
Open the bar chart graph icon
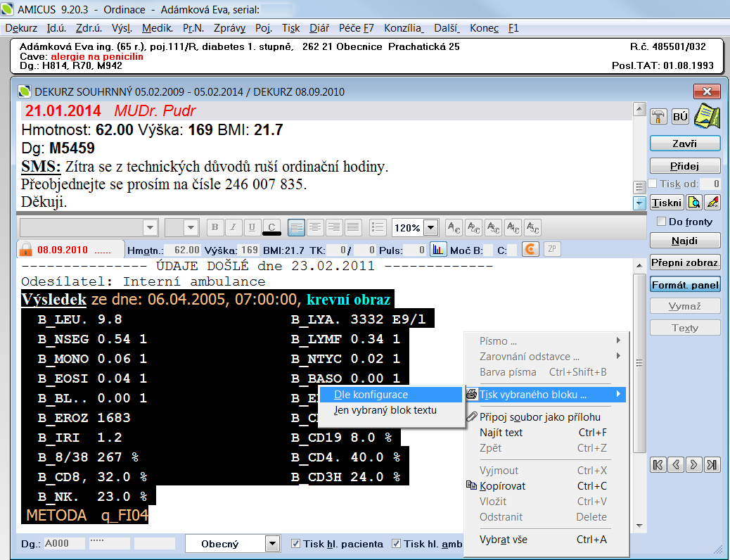[x=438, y=249]
